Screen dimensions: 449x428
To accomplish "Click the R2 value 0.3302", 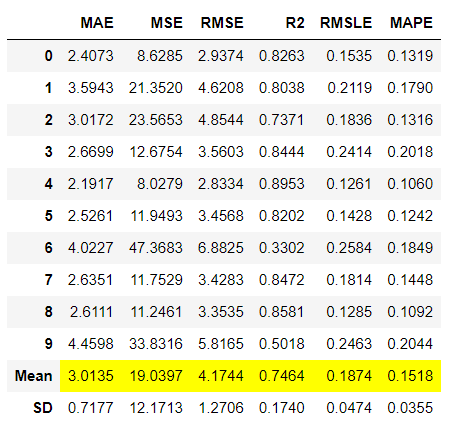I will click(282, 248).
